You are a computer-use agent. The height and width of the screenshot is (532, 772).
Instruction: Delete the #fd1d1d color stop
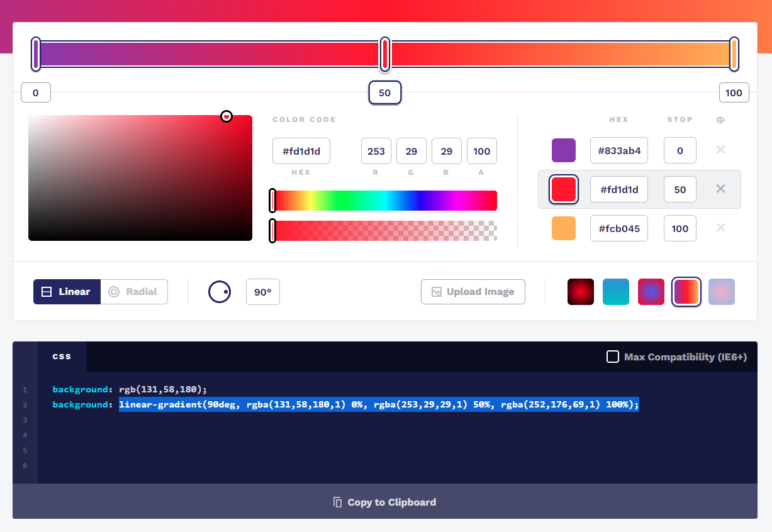pyautogui.click(x=720, y=189)
